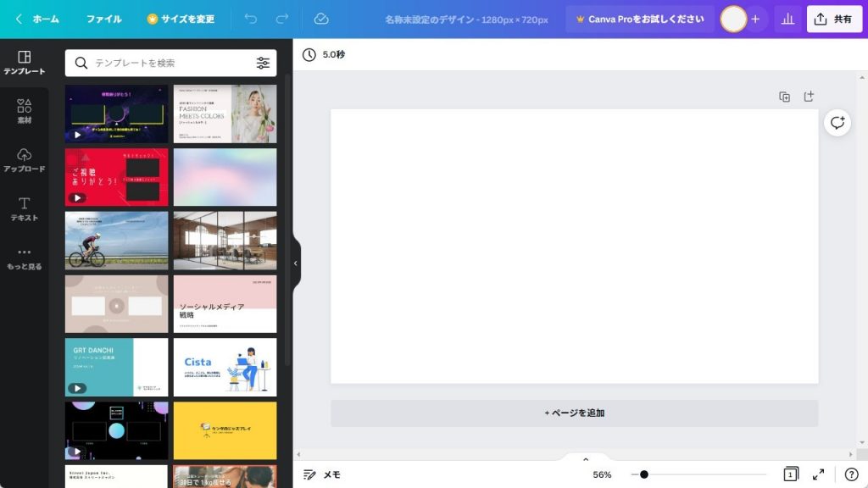Open サイズを変更 resize option

coord(181,19)
